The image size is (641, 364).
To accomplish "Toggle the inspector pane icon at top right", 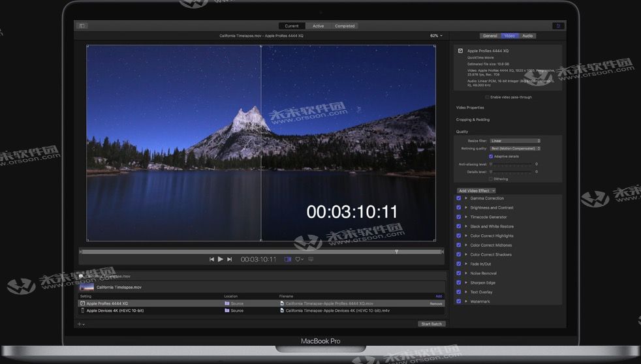I will point(557,26).
